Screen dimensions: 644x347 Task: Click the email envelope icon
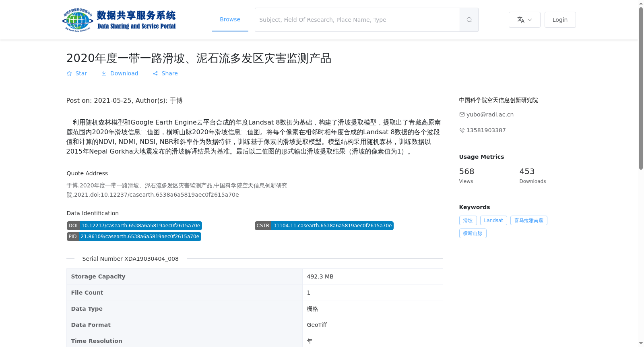click(x=462, y=114)
